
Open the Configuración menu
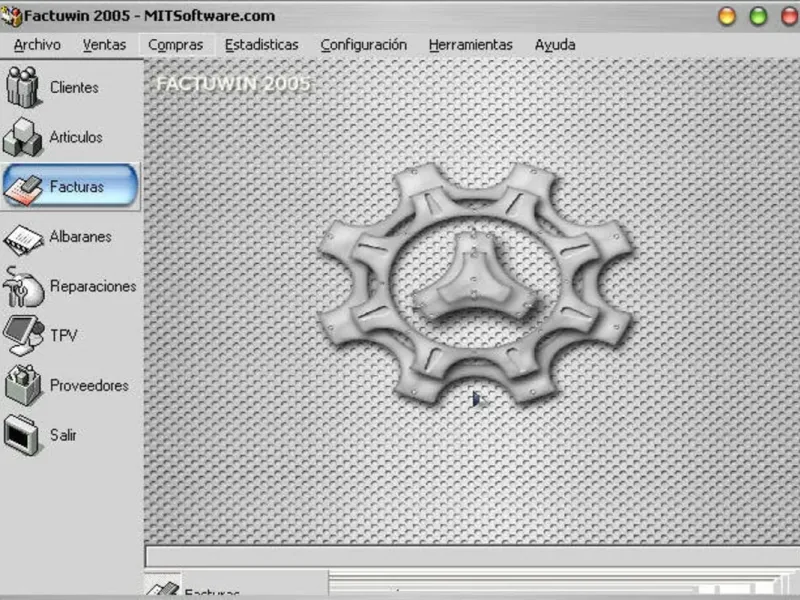coord(363,45)
